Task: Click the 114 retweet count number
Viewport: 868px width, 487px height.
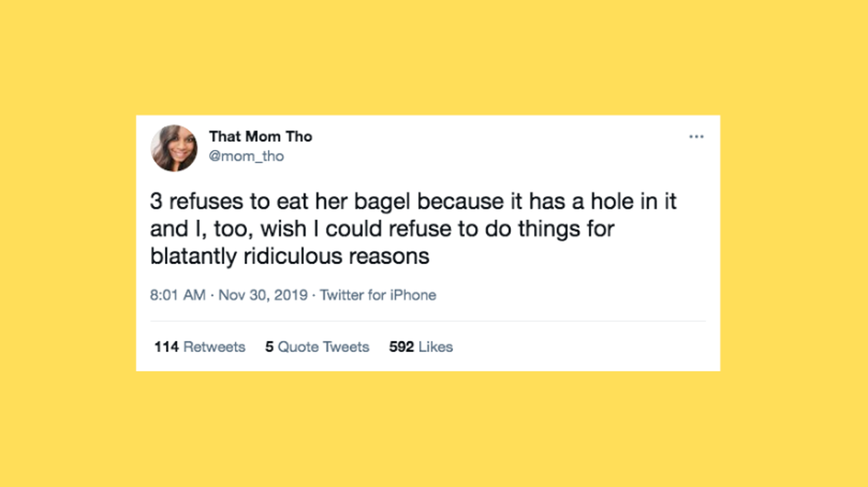Action: pos(166,347)
